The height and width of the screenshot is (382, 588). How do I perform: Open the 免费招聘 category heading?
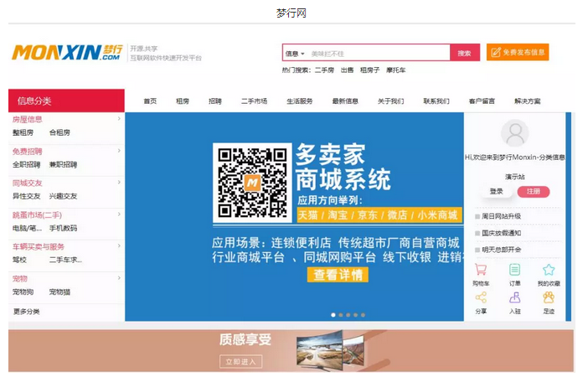[28, 152]
